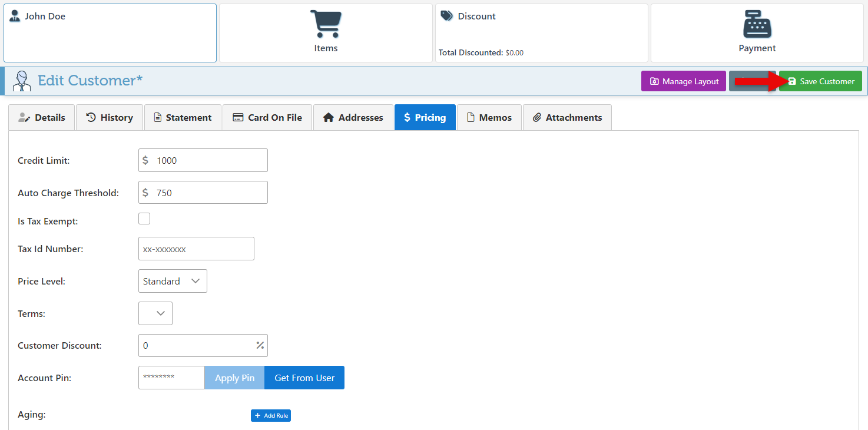
Task: Click the Discount tag icon
Action: (446, 16)
